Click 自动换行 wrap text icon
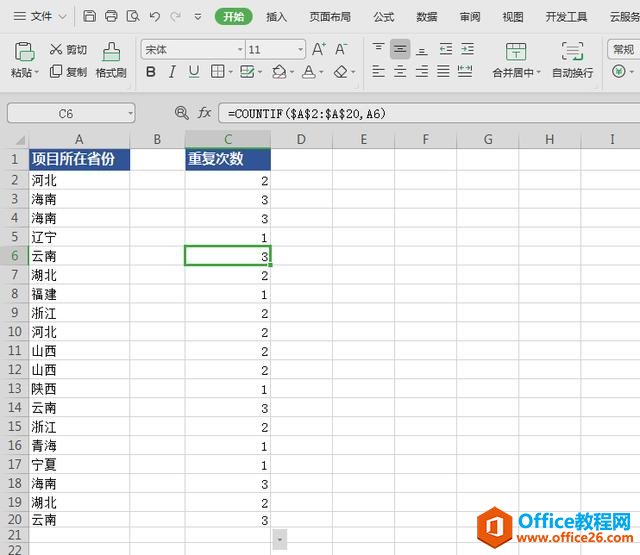The image size is (640, 555). point(572,51)
